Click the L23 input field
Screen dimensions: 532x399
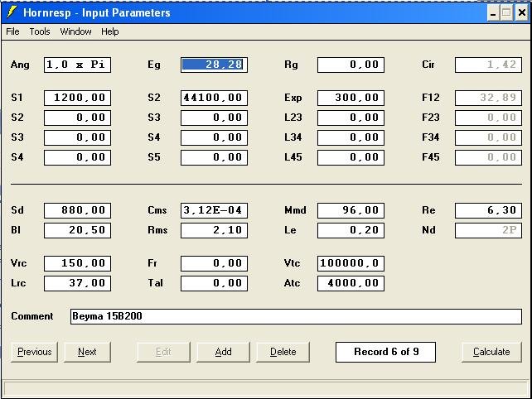[x=351, y=118]
